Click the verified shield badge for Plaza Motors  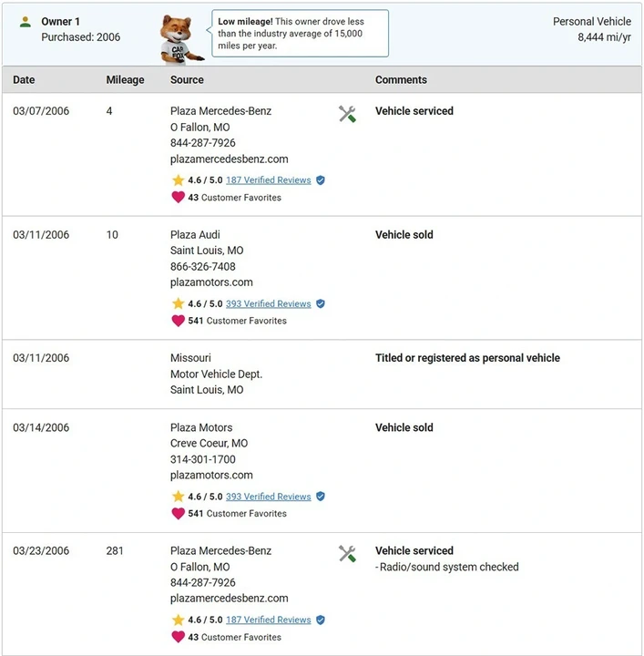(x=321, y=497)
